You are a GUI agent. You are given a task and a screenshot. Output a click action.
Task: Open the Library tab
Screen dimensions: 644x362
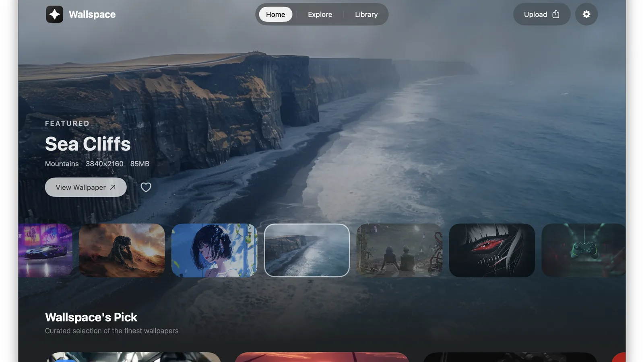[x=366, y=14]
